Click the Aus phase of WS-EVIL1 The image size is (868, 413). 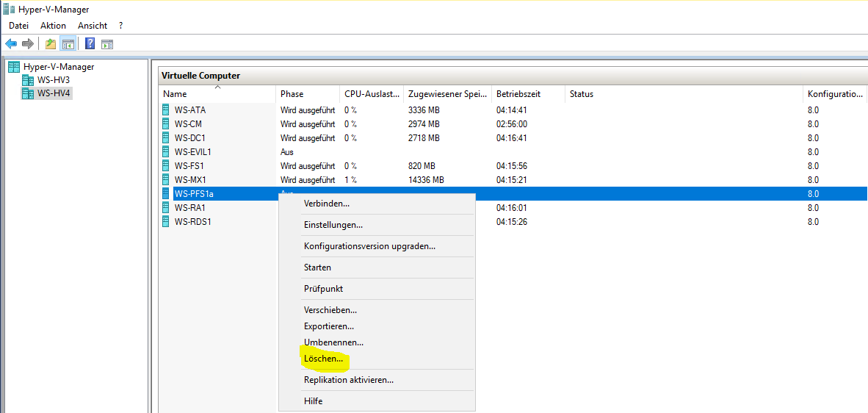(x=286, y=151)
